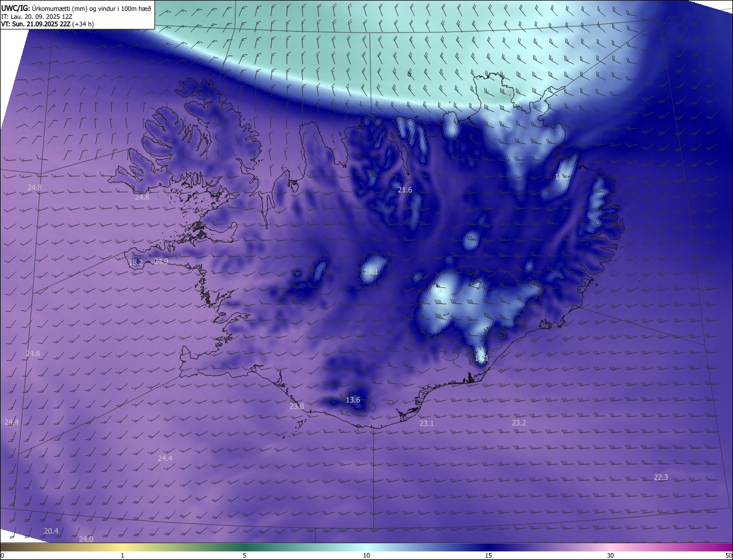Click the map value label 23.1
733x560 pixels.
coord(427,423)
